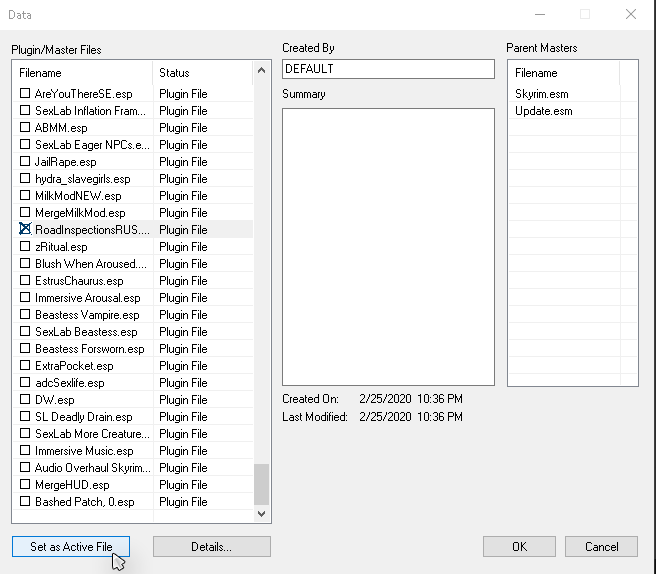
Task: Tick the MergeHUD.esp checkbox
Action: point(26,485)
